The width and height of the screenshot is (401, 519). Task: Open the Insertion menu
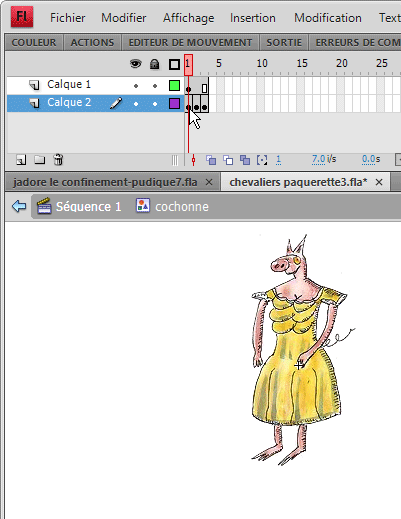click(x=253, y=18)
